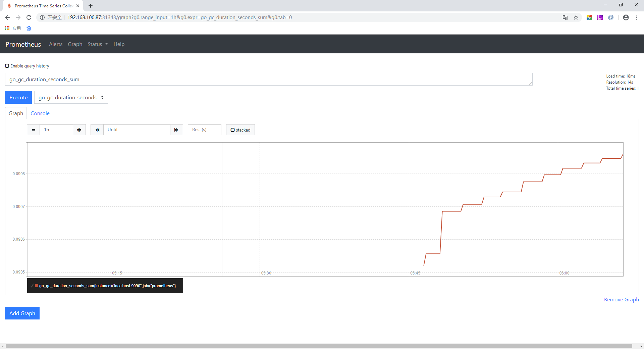Expand the Status menu

pyautogui.click(x=98, y=44)
